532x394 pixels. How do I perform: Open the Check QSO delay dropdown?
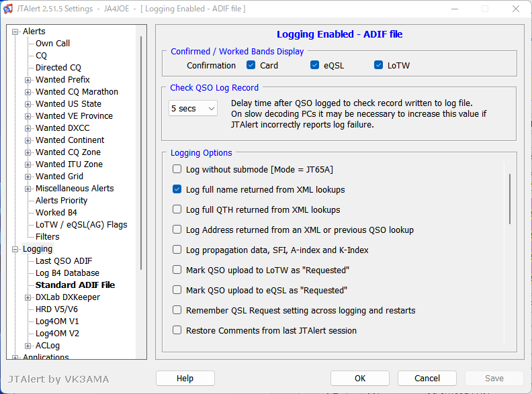point(193,109)
